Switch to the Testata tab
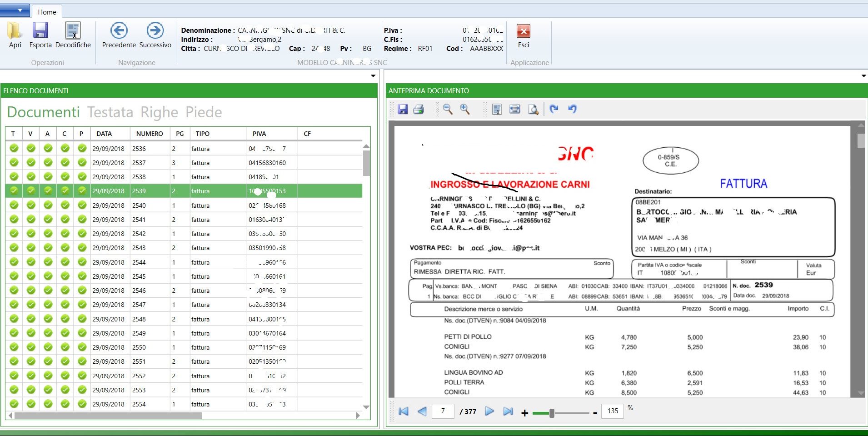The height and width of the screenshot is (436, 868). coord(110,112)
